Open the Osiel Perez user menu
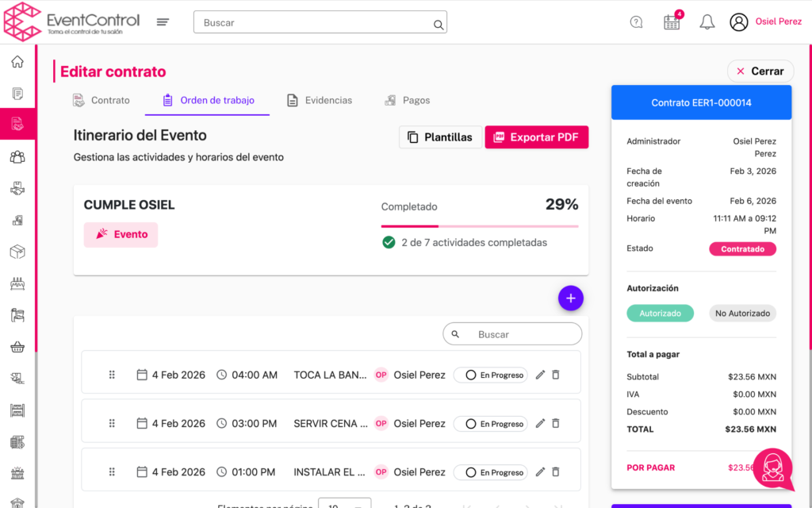This screenshot has height=508, width=812. (765, 22)
